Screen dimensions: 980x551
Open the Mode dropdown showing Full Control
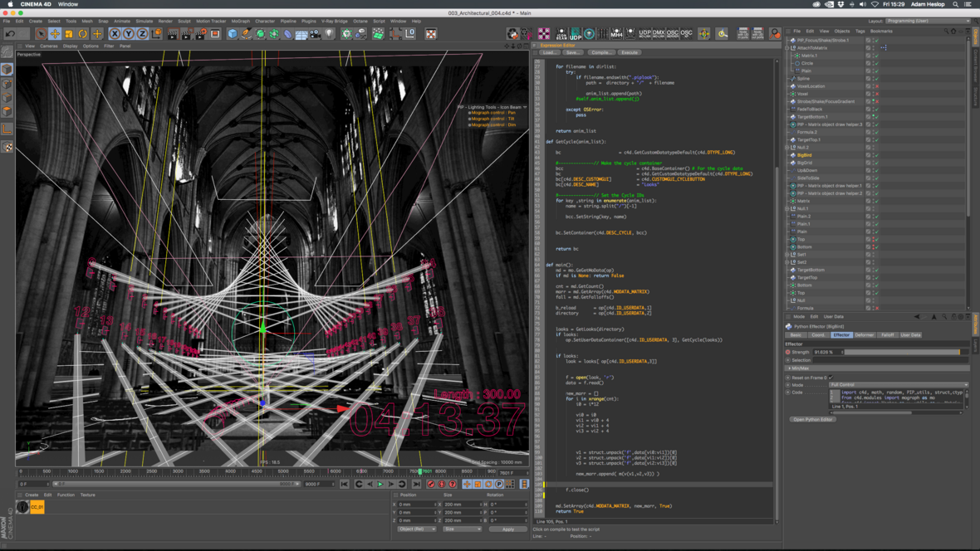pyautogui.click(x=899, y=385)
